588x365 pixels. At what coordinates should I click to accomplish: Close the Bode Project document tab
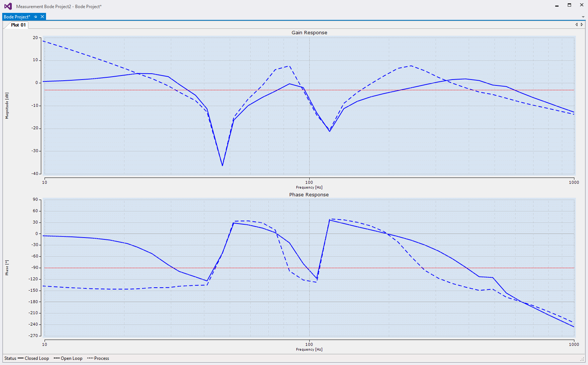point(42,17)
